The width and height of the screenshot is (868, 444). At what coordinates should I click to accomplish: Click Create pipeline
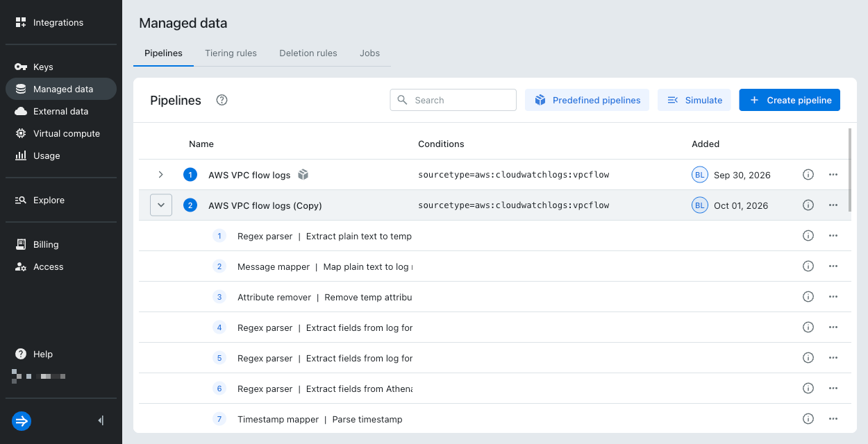coord(790,100)
